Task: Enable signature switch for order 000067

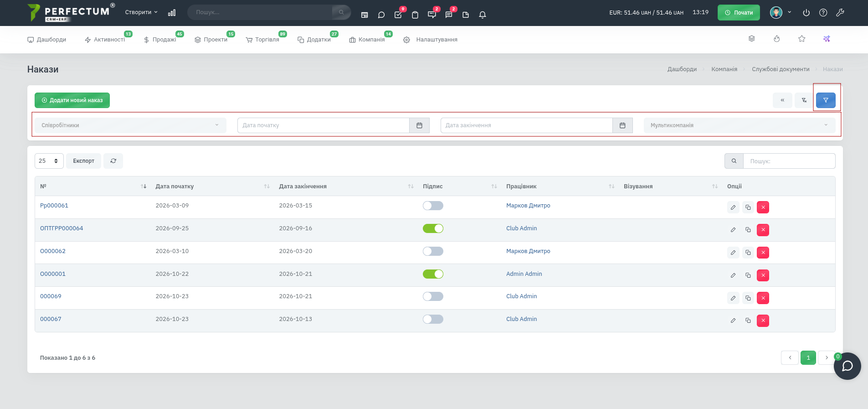Action: click(433, 319)
